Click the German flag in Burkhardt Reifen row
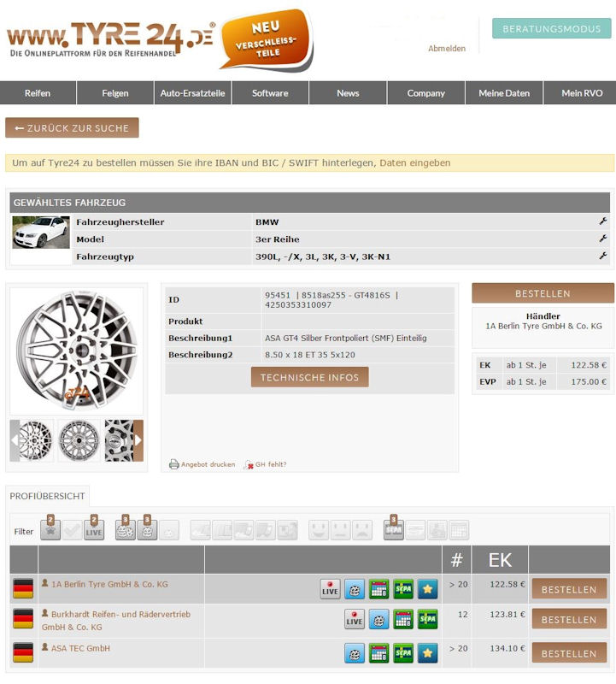The width and height of the screenshot is (616, 684). tap(23, 618)
